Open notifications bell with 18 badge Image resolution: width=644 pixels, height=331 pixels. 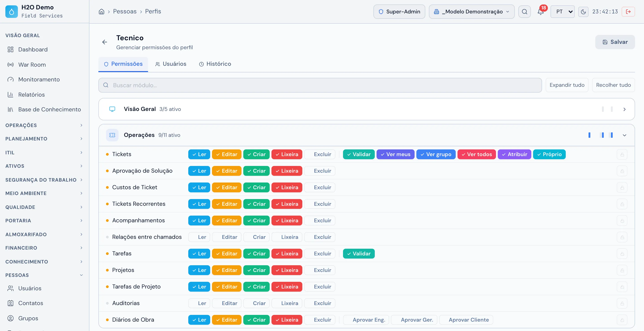541,11
